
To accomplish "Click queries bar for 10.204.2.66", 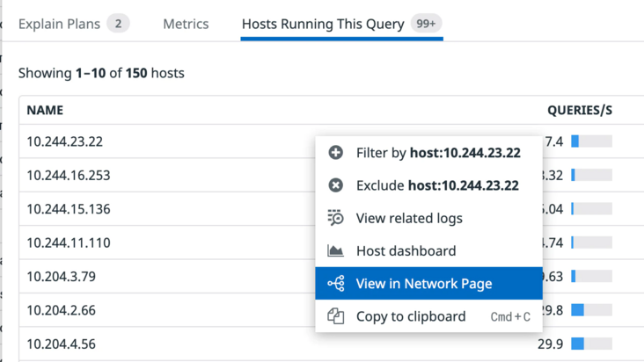I will [x=591, y=310].
